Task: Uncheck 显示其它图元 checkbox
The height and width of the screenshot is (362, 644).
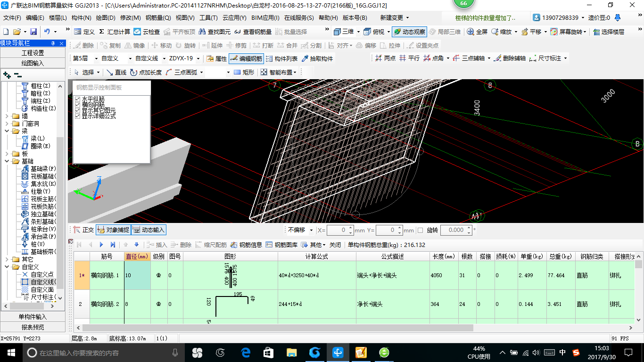Action: [x=77, y=110]
